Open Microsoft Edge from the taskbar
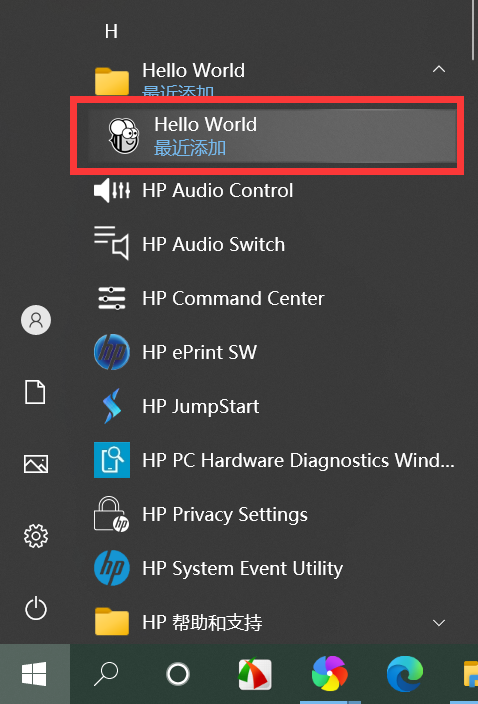 point(405,673)
